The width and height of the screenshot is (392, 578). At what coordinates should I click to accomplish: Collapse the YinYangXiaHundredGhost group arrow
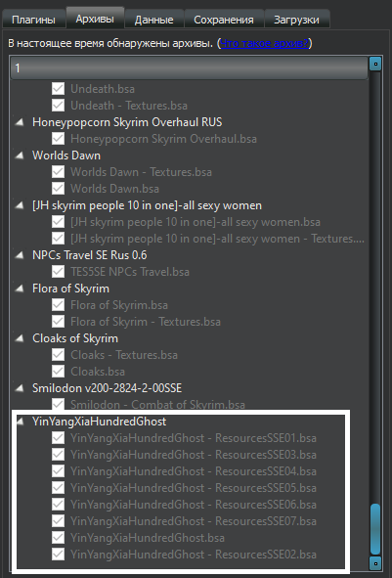tap(20, 422)
